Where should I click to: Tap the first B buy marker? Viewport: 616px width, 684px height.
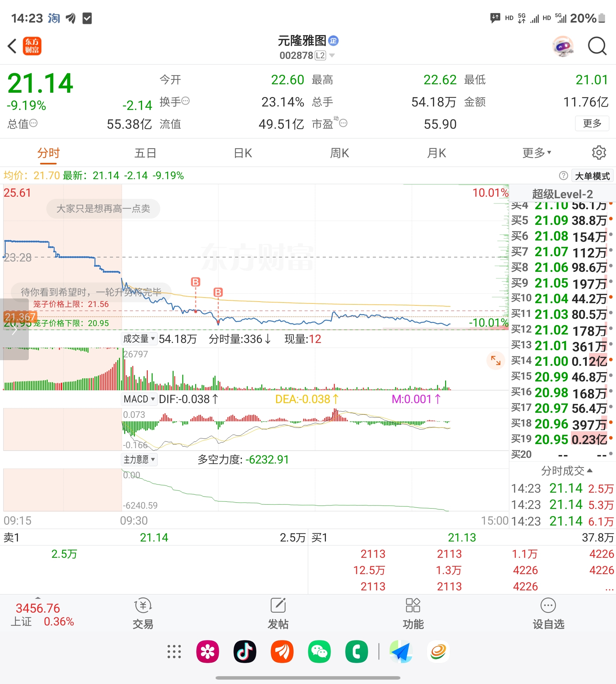coord(196,282)
